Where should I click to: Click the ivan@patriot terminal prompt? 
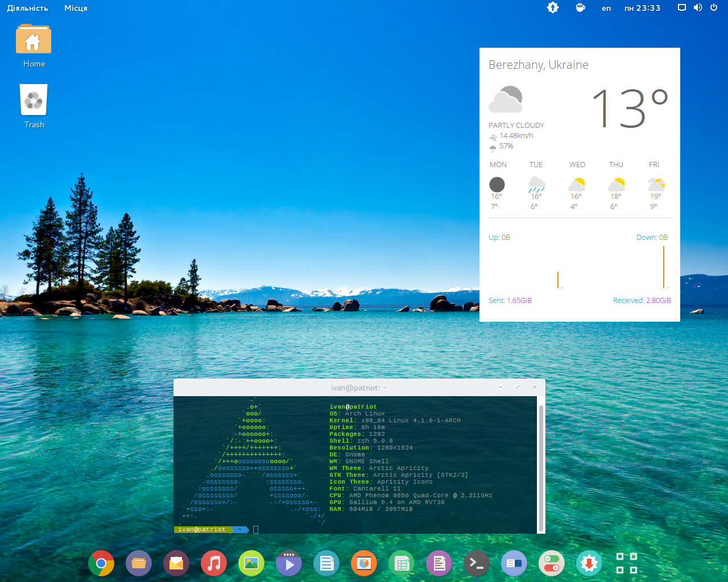point(201,530)
